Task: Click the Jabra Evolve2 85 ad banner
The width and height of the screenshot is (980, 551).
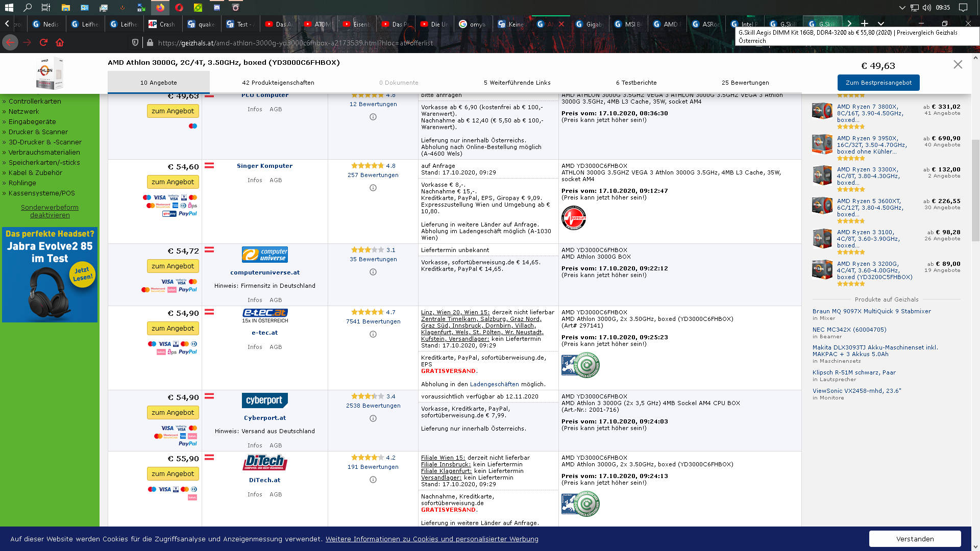Action: pyautogui.click(x=50, y=274)
